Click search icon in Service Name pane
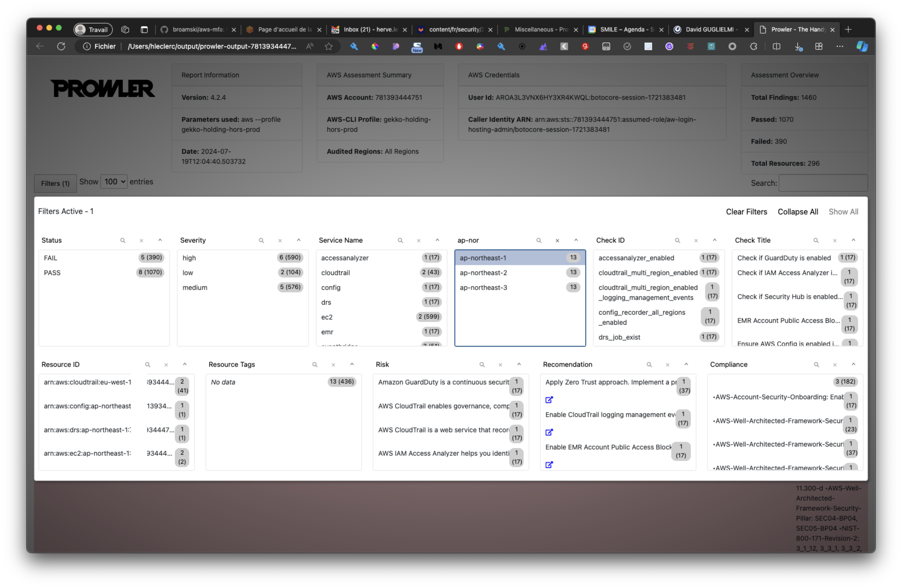 tap(400, 241)
